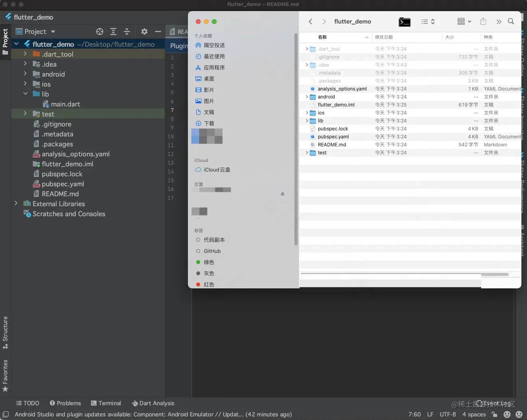Open the Problems tool window tab
Image resolution: width=527 pixels, height=420 pixels.
coord(65,403)
